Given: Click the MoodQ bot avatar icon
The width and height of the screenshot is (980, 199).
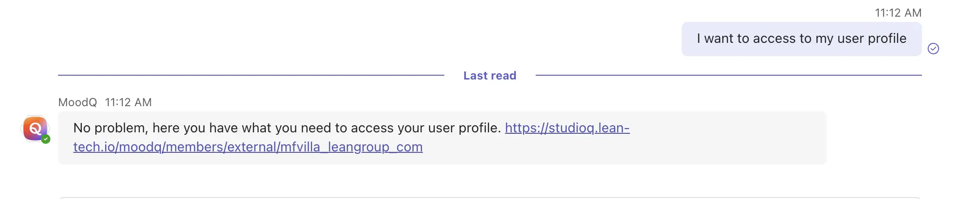Looking at the screenshot, I should click(35, 129).
